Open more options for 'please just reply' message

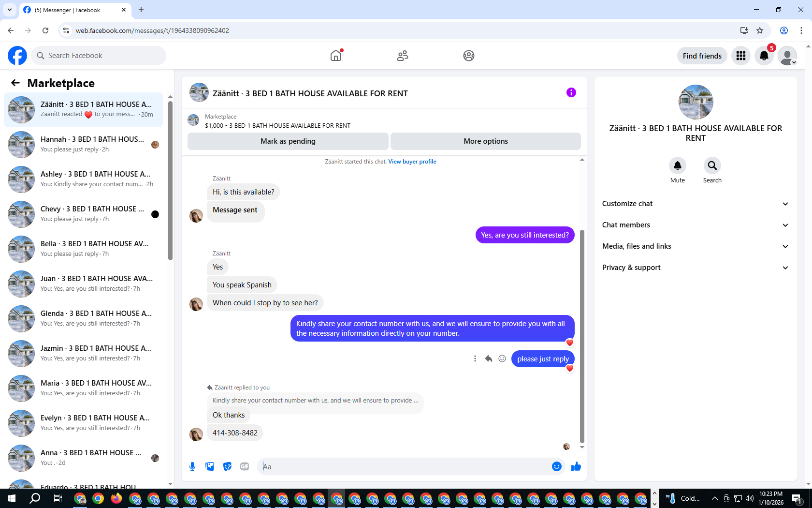pyautogui.click(x=475, y=359)
